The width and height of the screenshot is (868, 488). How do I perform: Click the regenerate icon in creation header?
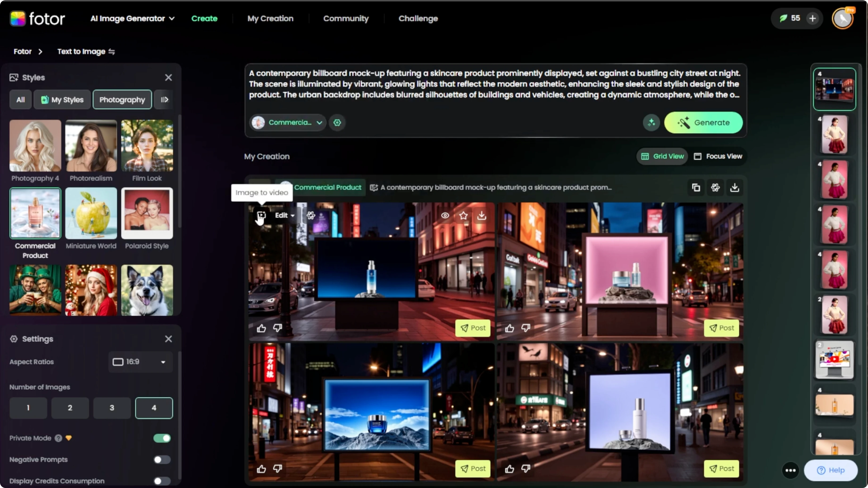(x=715, y=187)
